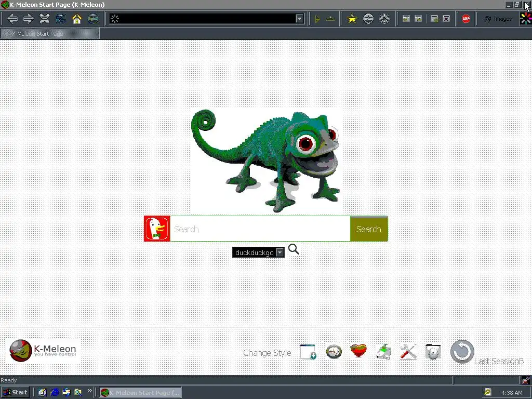Open the gear folder icon at bottom
Screen dimensions: 532x399
tap(433, 352)
